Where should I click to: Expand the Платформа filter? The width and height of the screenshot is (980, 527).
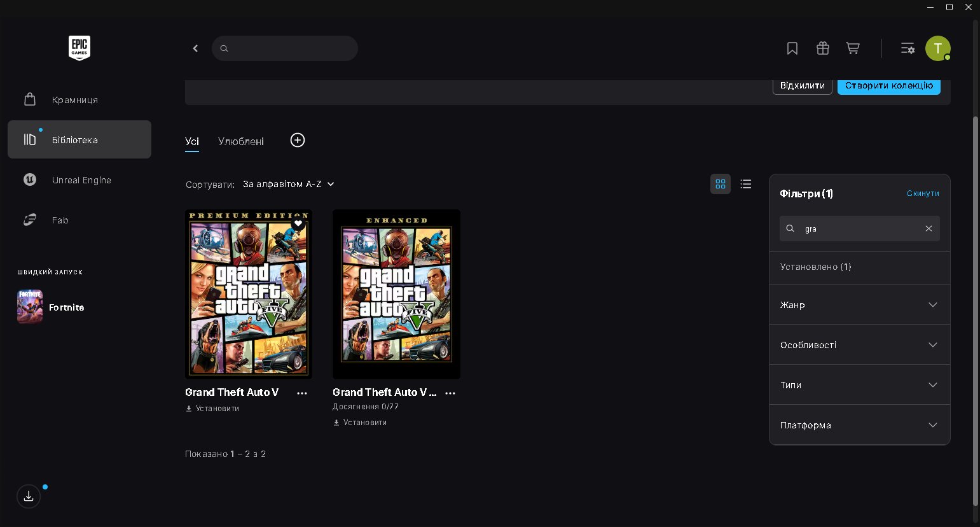860,425
